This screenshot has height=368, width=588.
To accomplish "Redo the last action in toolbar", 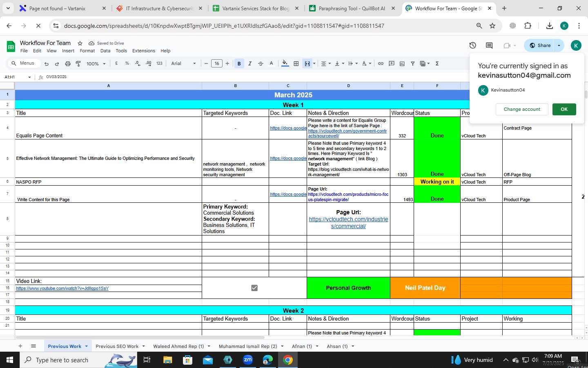I will (57, 64).
